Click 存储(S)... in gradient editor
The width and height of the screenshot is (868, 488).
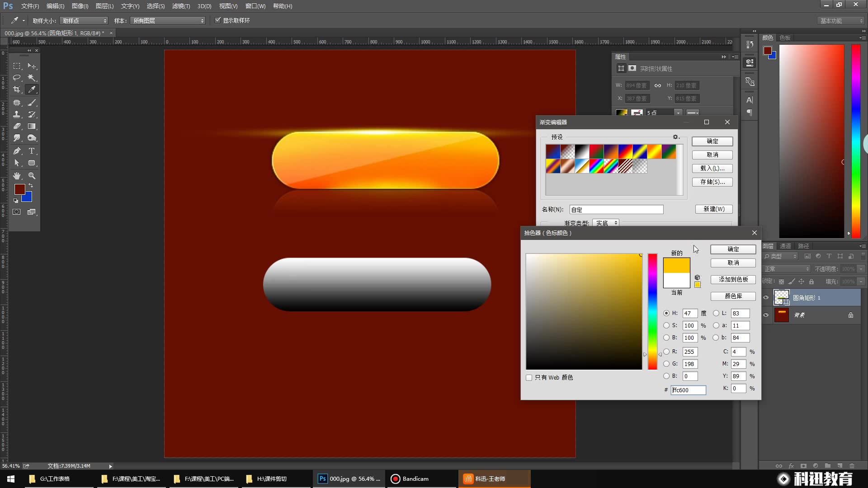712,182
